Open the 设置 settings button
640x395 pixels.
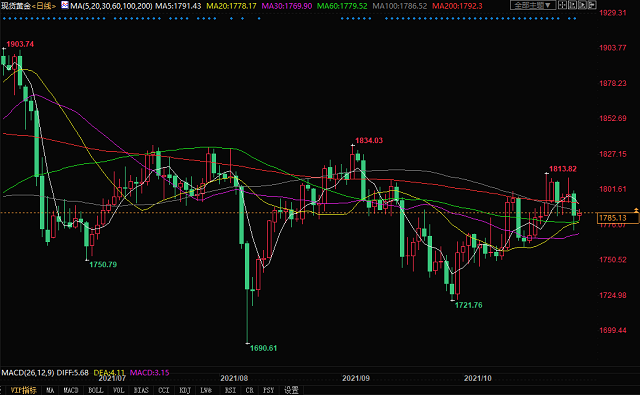click(291, 391)
